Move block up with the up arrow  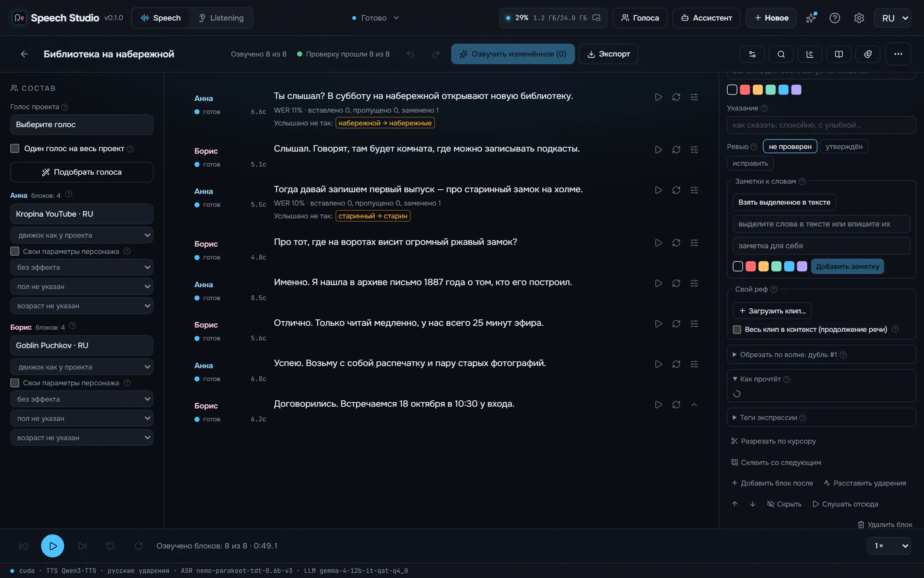(734, 504)
